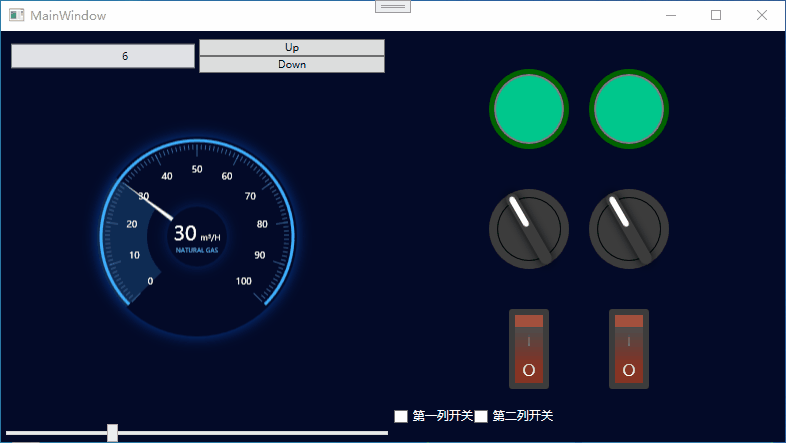Click the left green indicator lamp
786x443 pixels.
tap(529, 109)
